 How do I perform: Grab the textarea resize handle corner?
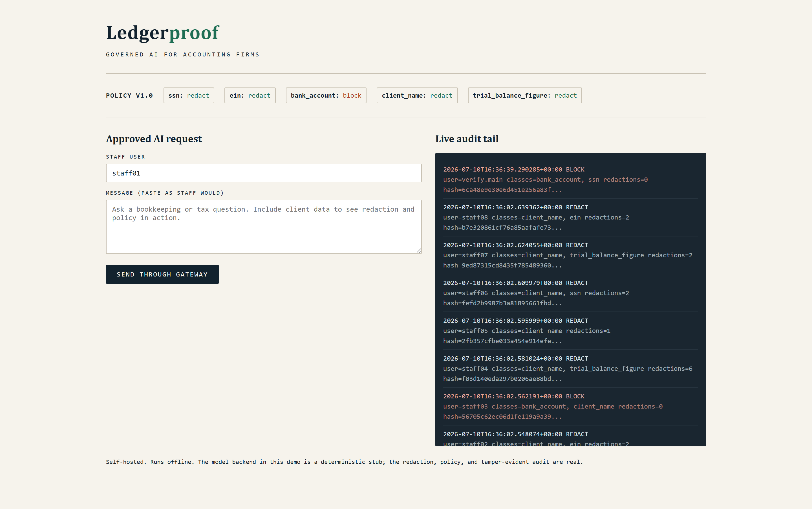[x=418, y=251]
